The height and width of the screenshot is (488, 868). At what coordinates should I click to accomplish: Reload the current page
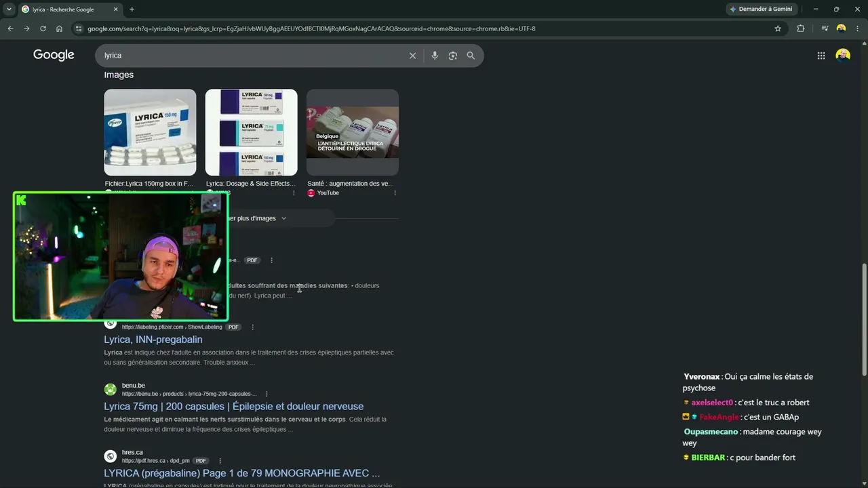point(43,28)
